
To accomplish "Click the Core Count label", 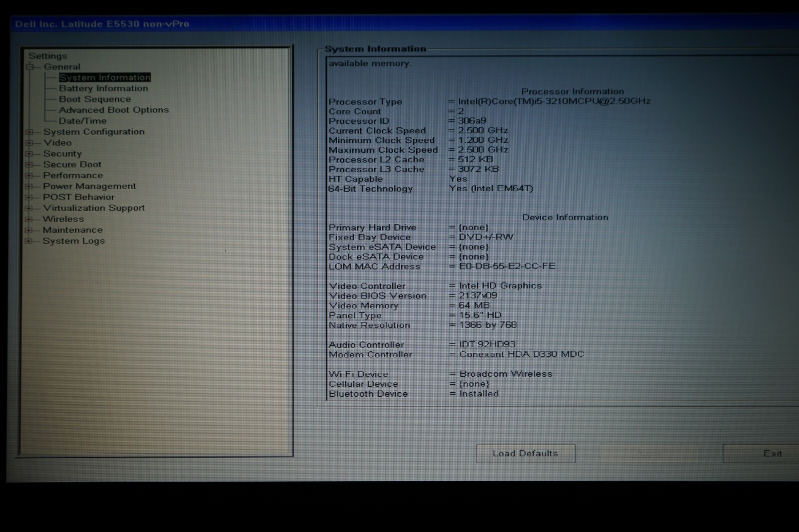I will [x=355, y=112].
